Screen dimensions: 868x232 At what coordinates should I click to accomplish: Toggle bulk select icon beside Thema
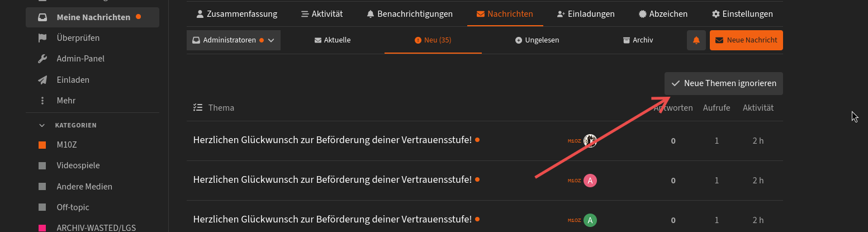point(197,107)
